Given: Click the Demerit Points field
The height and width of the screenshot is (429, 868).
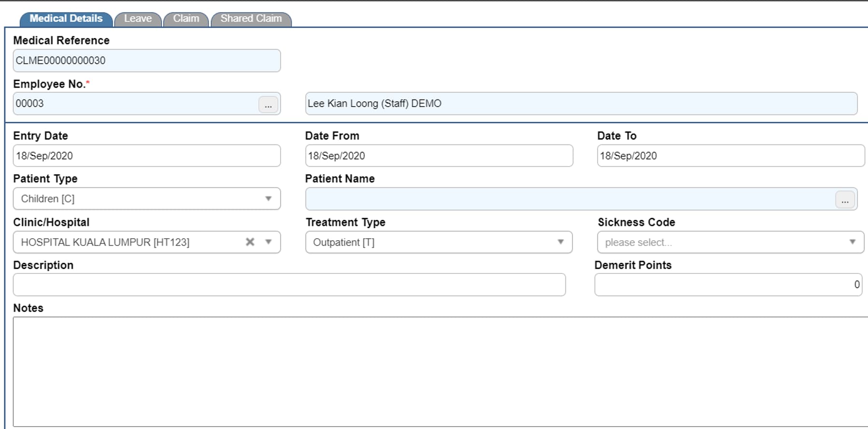Looking at the screenshot, I should pyautogui.click(x=728, y=285).
